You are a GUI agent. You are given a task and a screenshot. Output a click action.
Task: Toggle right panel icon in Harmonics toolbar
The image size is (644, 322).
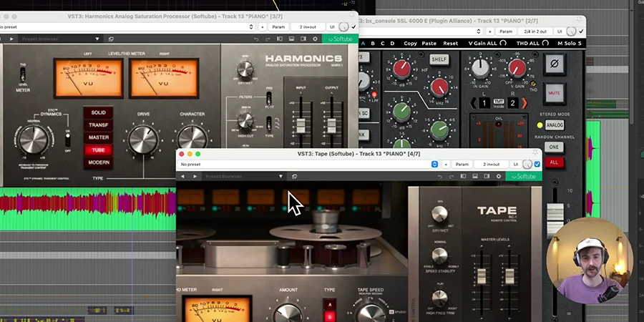[x=303, y=39]
